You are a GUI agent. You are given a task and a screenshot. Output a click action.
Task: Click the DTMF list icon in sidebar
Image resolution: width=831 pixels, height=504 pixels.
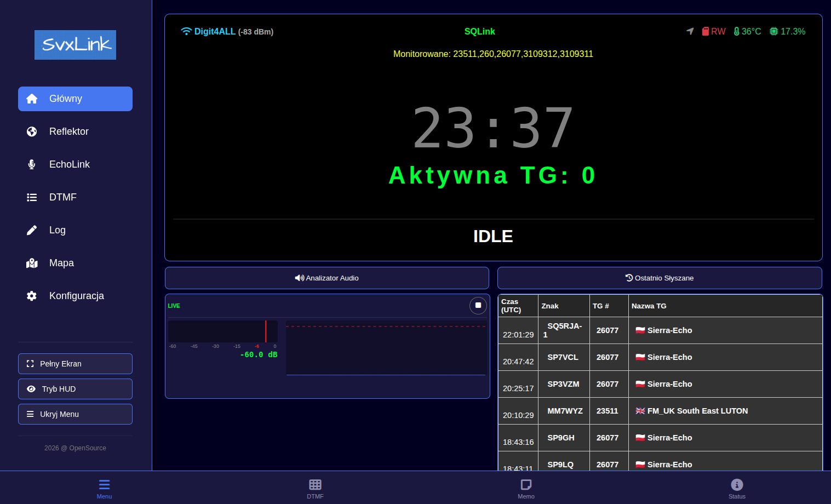point(32,197)
